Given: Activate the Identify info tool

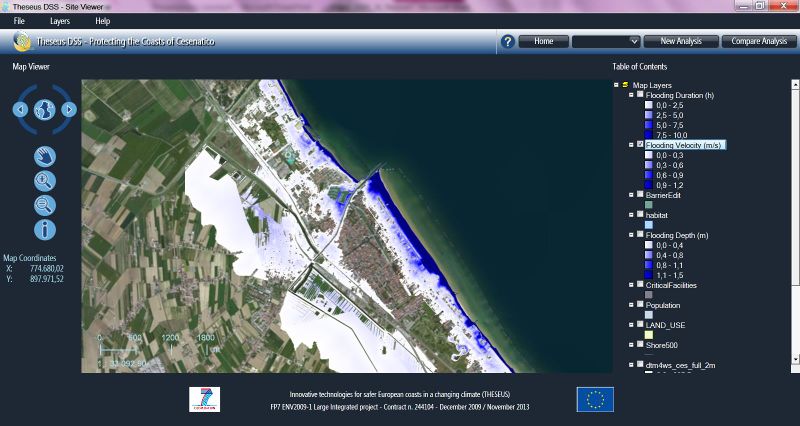Looking at the screenshot, I should click(x=44, y=230).
